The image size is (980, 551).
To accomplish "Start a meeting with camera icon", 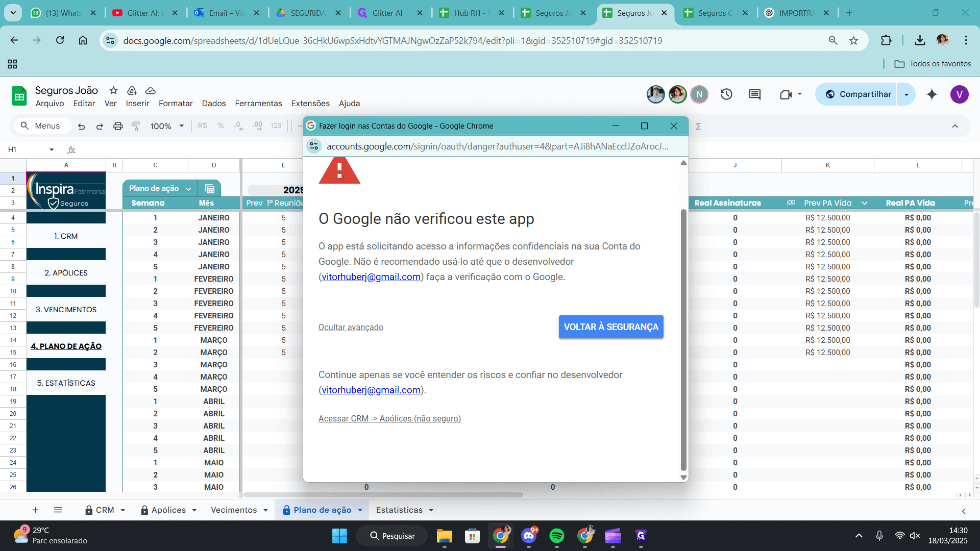I will tap(786, 94).
